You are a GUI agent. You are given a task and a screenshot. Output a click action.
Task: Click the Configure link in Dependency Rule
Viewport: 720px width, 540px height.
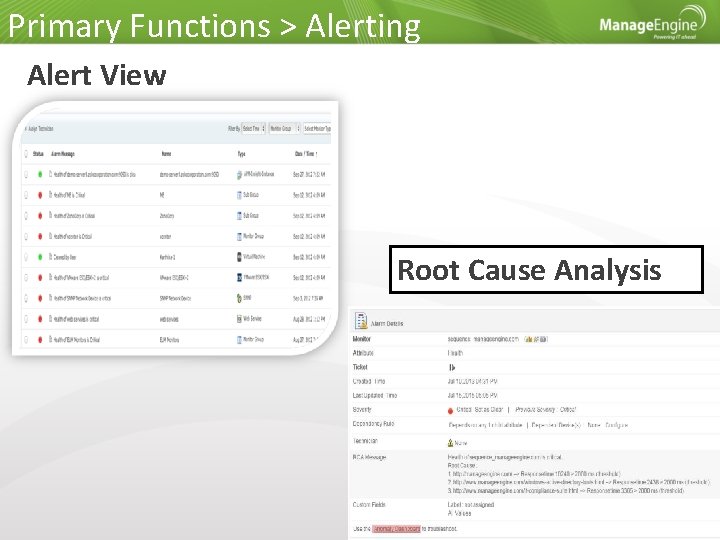(616, 425)
